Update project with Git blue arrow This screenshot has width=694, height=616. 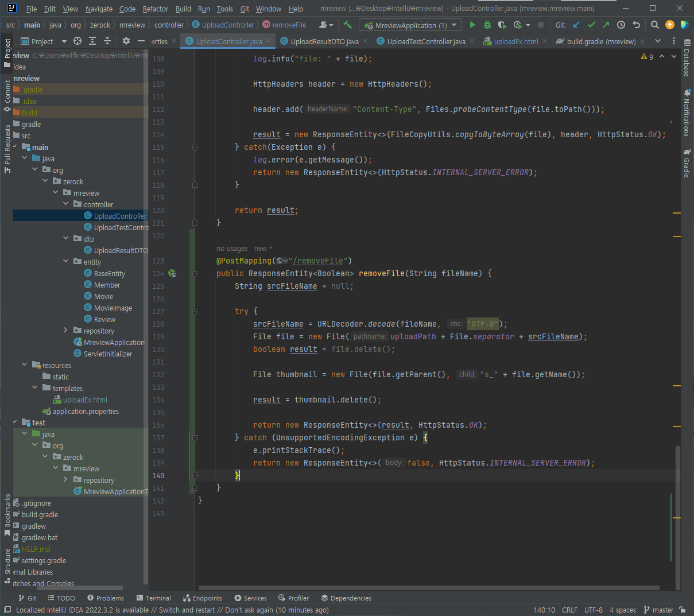[576, 25]
